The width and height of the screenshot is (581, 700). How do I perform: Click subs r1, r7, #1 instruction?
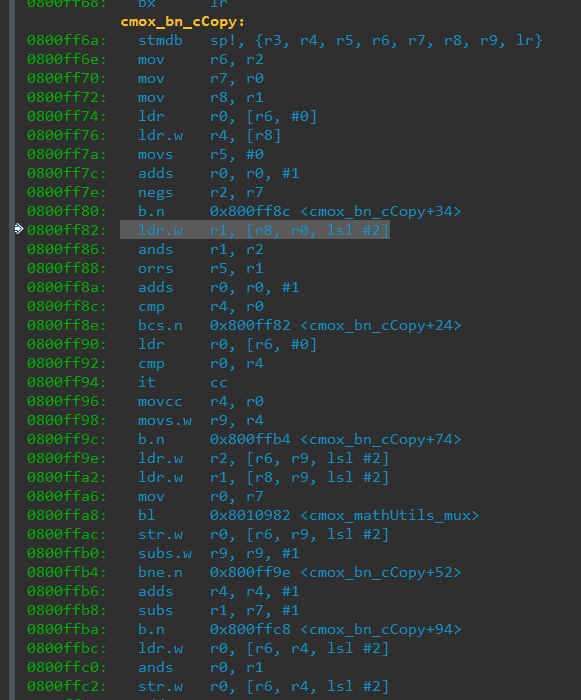coord(218,610)
